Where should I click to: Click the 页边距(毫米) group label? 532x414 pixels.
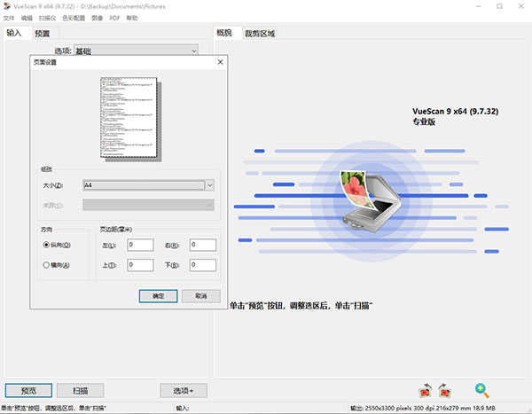pos(115,230)
